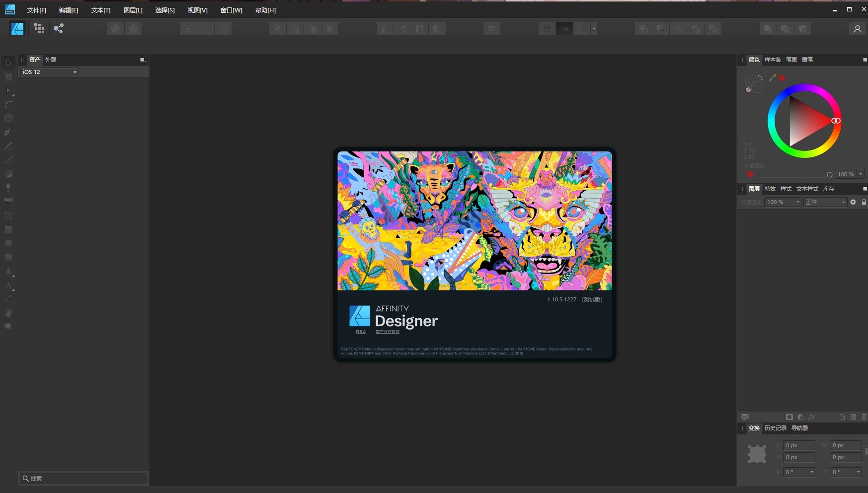Click the 第三方许可证 link
The image size is (868, 493).
[388, 332]
